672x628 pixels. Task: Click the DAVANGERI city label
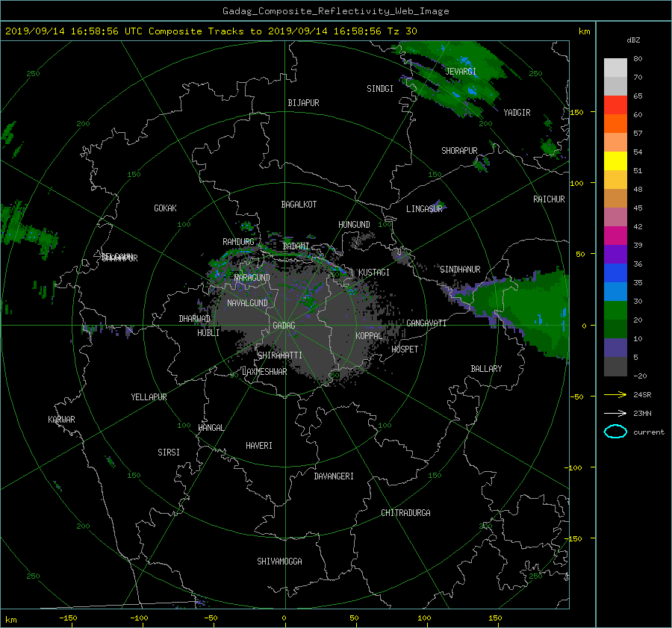point(334,476)
